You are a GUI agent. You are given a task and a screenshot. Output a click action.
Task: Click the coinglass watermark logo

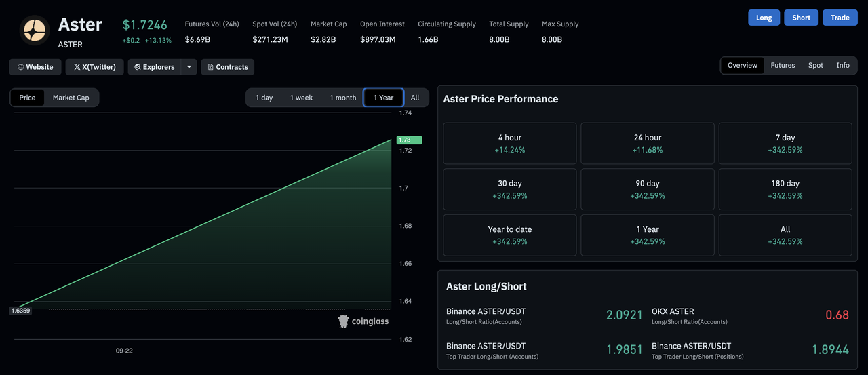point(363,321)
